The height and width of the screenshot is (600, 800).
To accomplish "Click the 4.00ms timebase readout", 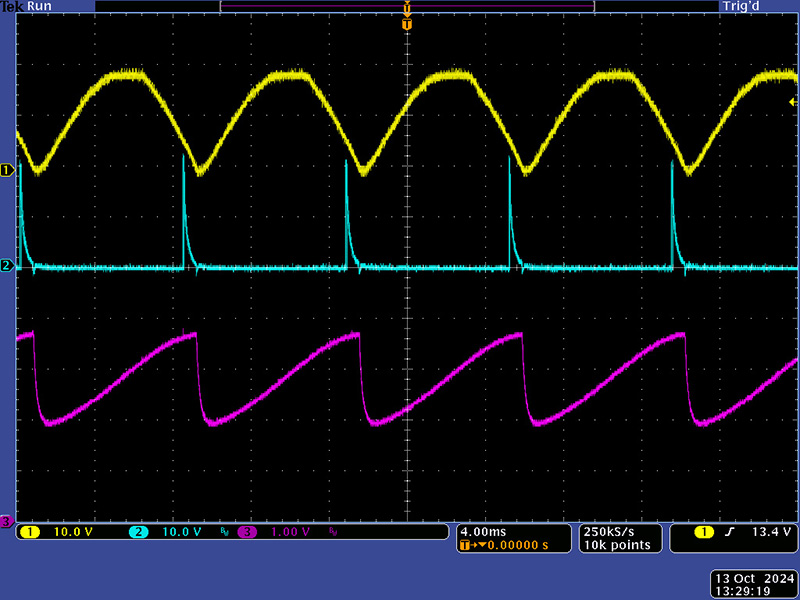I will tap(482, 531).
